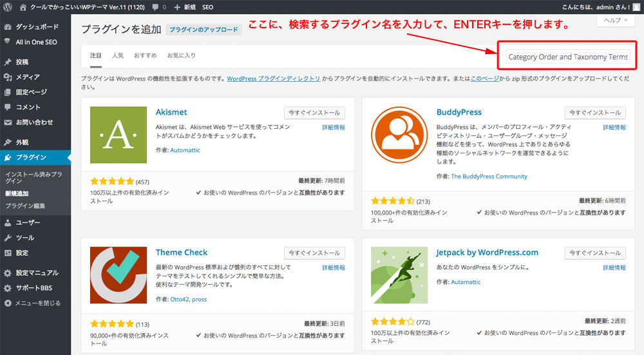This screenshot has height=355, width=644.
Task: Open the Automattic author link under Jetpack
Action: click(x=466, y=282)
